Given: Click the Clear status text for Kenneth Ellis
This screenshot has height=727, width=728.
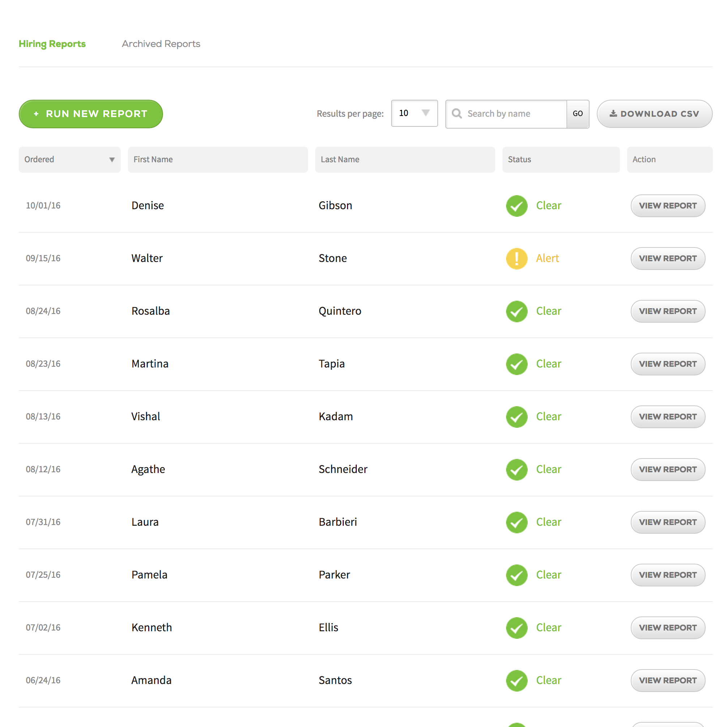Looking at the screenshot, I should pos(549,628).
